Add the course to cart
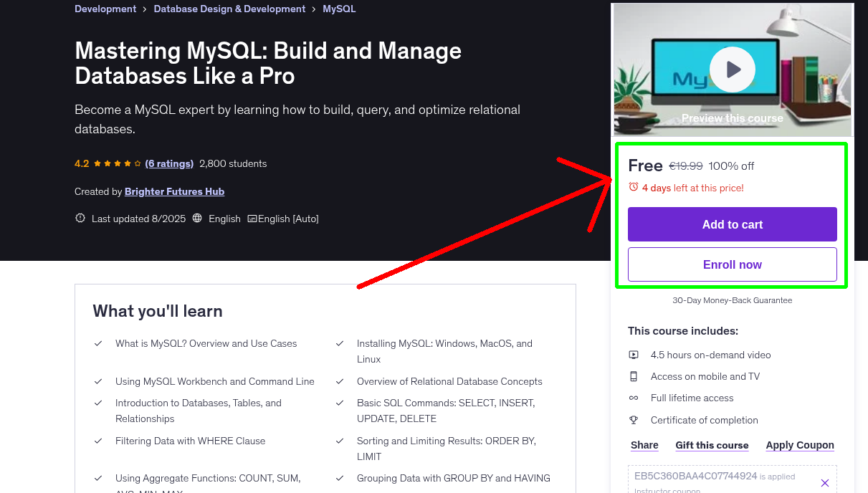This screenshot has width=868, height=493. click(732, 224)
